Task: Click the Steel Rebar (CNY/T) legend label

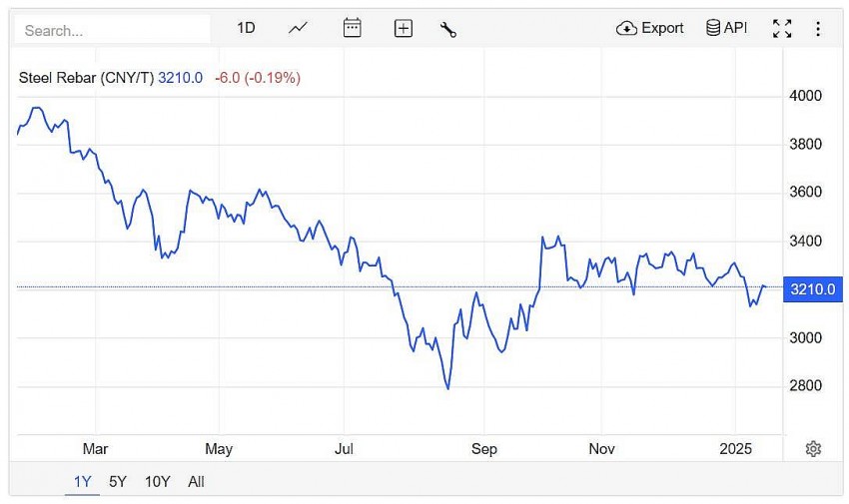Action: (87, 77)
